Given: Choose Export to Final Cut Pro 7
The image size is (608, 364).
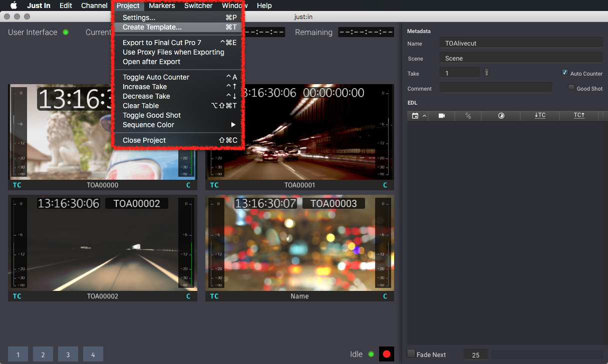Looking at the screenshot, I should (178, 43).
